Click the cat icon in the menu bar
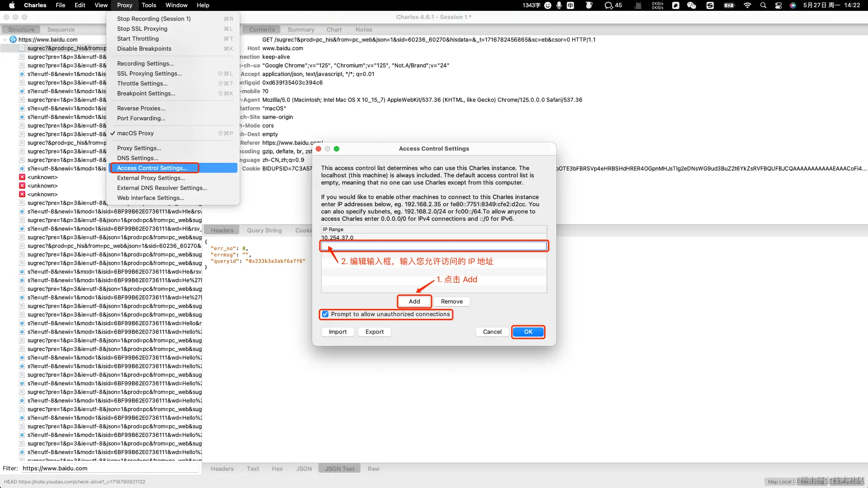 click(x=638, y=5)
